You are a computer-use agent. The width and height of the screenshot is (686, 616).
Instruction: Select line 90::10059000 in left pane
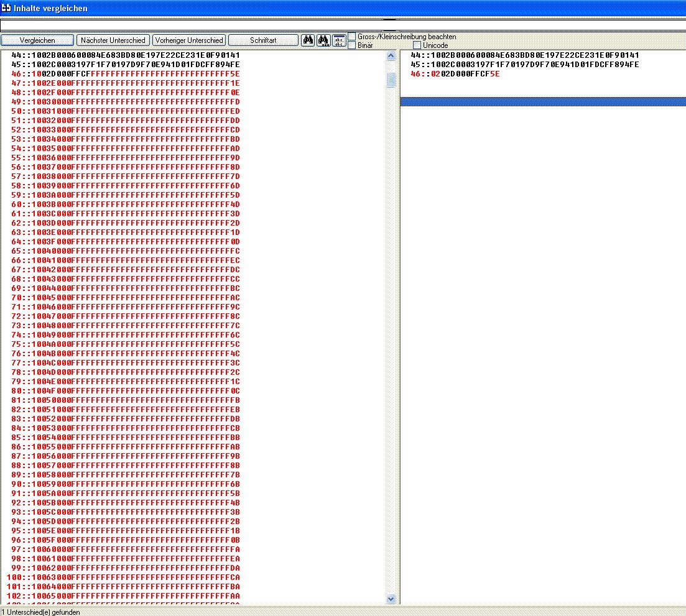point(126,484)
